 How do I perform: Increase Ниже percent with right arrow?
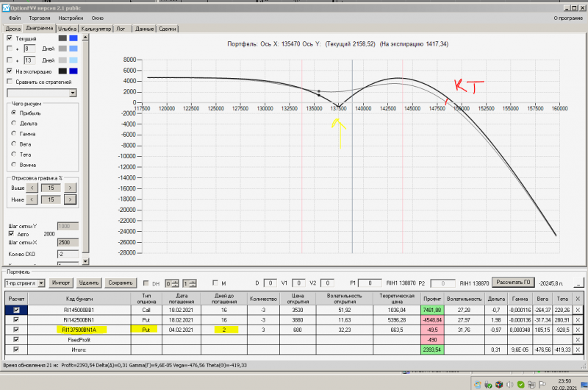pos(70,199)
